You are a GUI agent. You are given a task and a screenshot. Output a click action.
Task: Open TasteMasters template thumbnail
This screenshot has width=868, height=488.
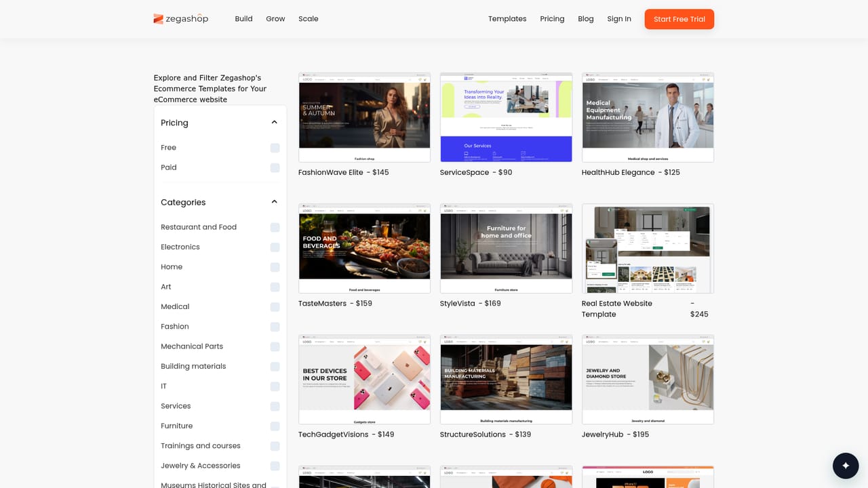pyautogui.click(x=364, y=248)
